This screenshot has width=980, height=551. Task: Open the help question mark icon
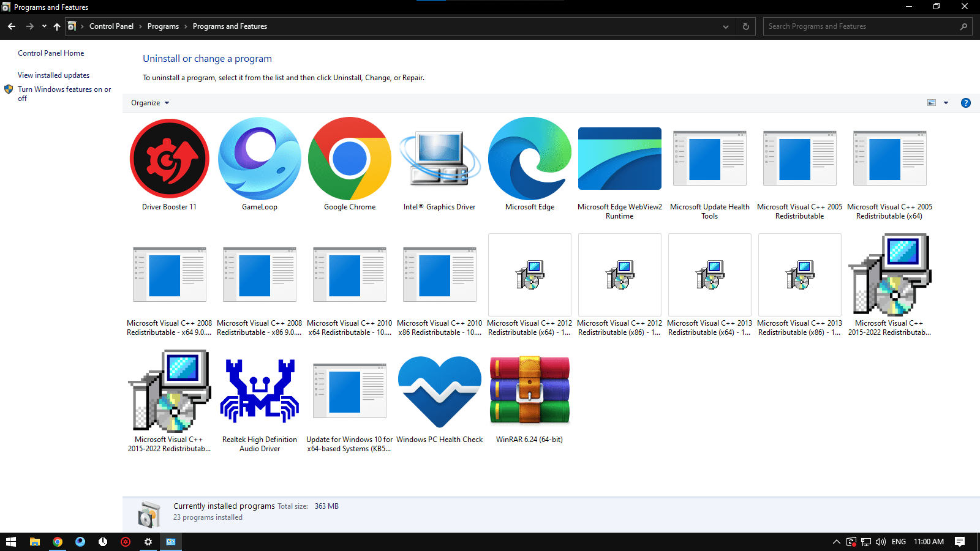click(x=966, y=103)
